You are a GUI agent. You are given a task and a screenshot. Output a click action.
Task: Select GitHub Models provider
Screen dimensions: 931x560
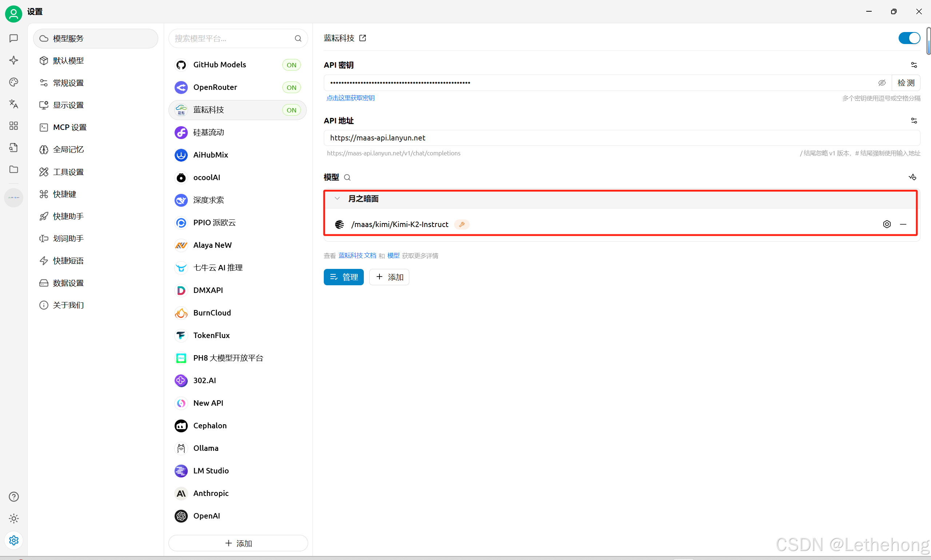[238, 65]
